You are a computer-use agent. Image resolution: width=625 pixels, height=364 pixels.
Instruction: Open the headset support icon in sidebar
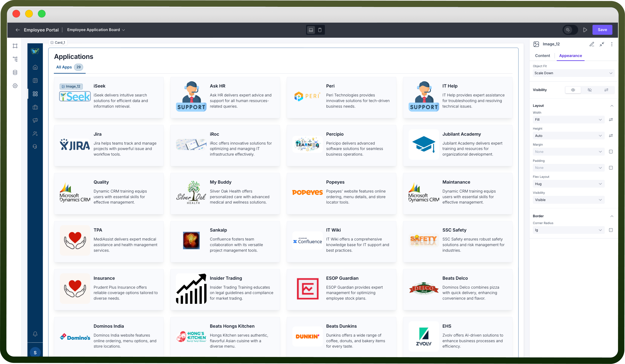click(x=35, y=147)
